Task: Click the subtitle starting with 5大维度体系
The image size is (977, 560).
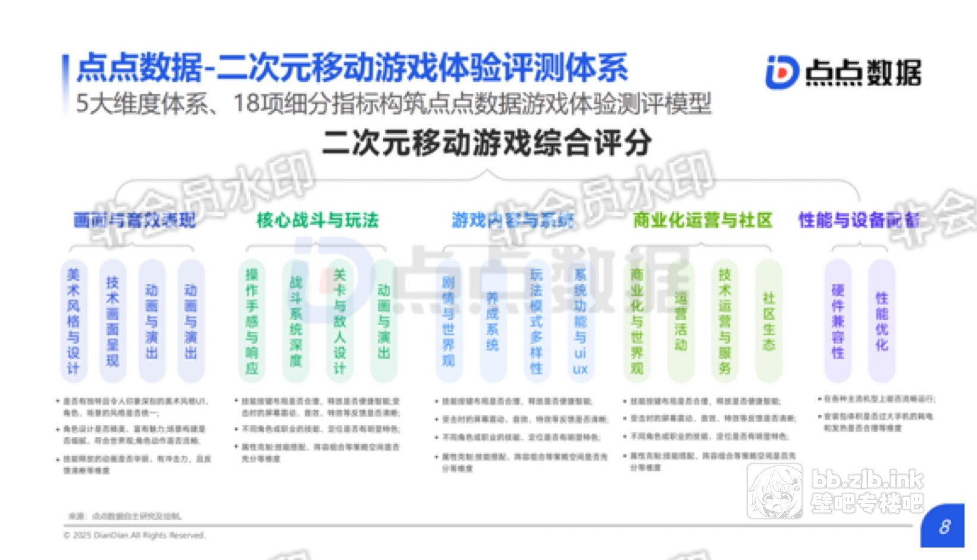Action: [x=393, y=103]
